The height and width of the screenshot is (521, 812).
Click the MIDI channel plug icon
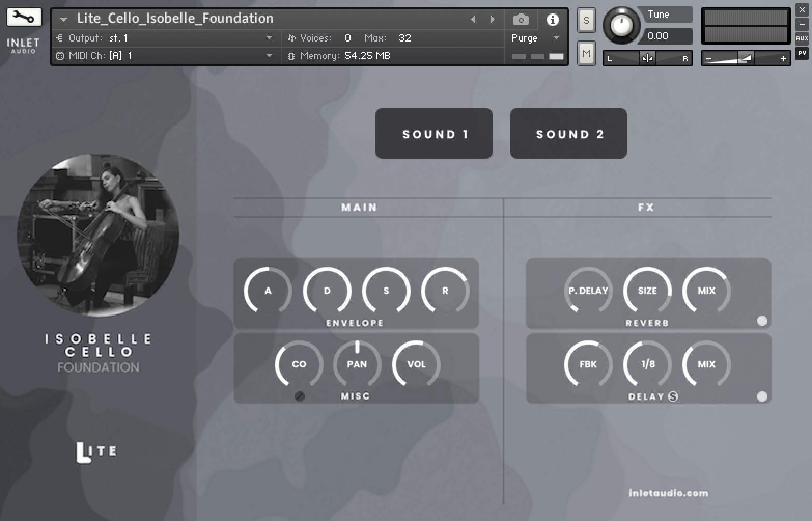(60, 56)
